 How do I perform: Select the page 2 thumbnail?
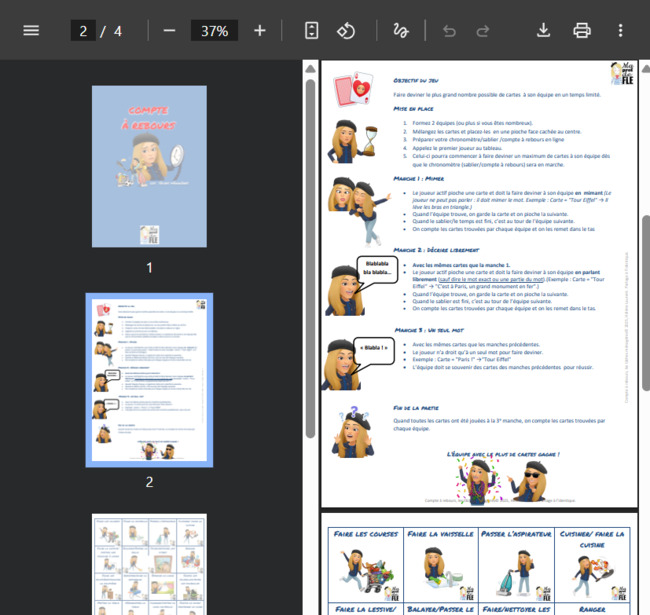point(149,379)
